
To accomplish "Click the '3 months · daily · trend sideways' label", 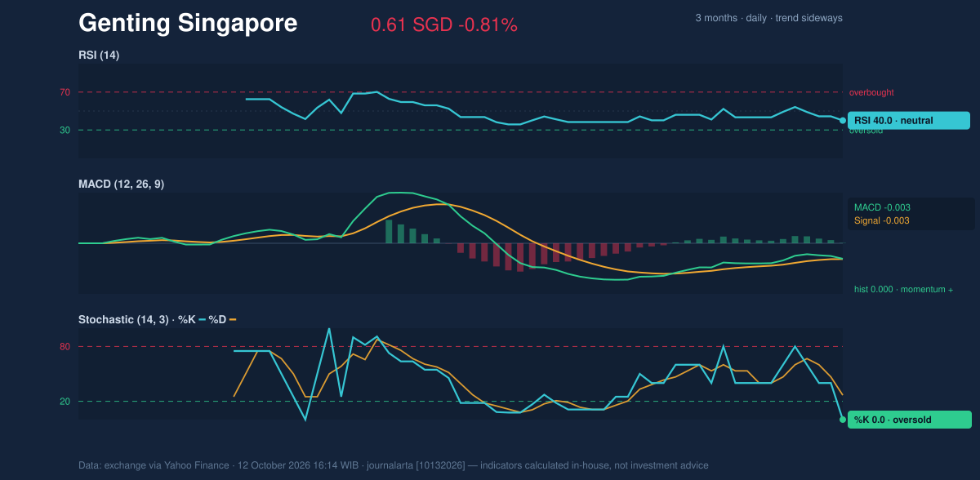I will (768, 18).
